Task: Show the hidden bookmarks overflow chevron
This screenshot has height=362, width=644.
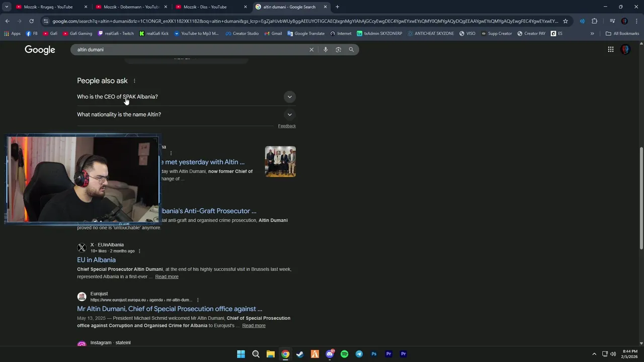Action: 592,34
